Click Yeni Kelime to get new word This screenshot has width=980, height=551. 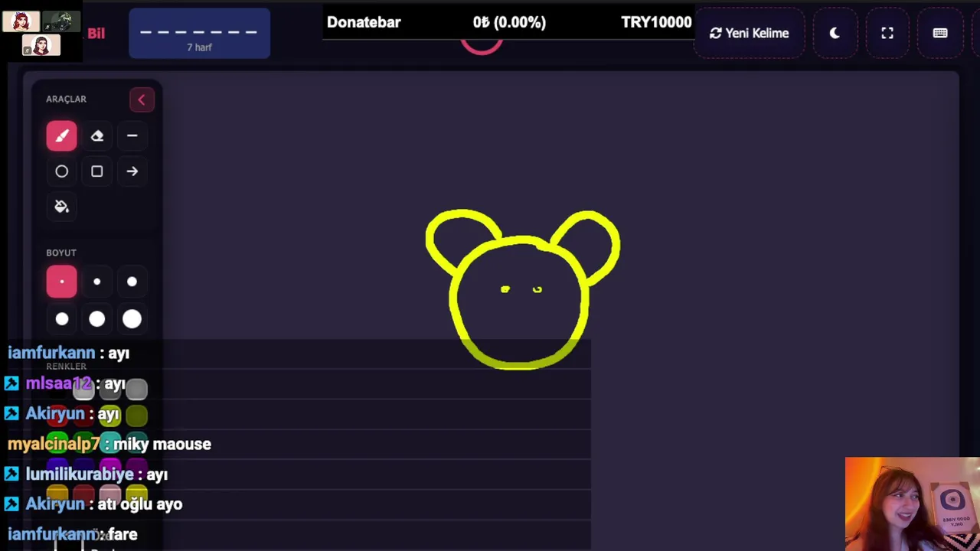point(749,33)
